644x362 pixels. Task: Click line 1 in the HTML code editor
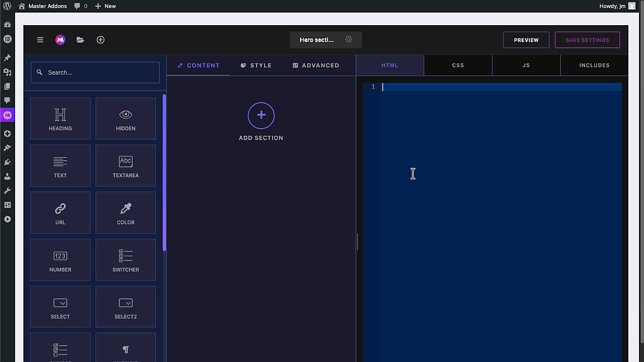(501, 87)
